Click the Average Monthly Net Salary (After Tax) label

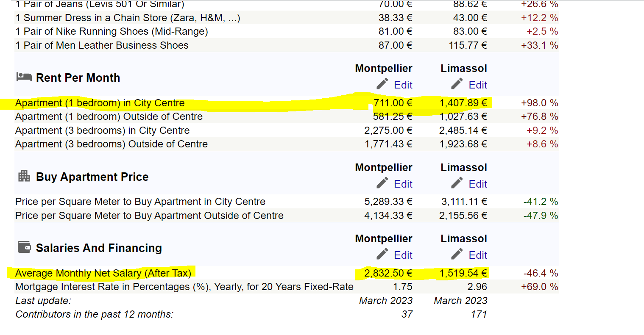click(103, 273)
